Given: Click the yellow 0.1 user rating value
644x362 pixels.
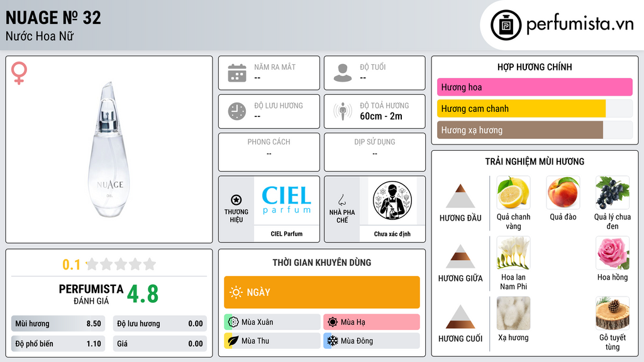Looking at the screenshot, I should click(71, 265).
